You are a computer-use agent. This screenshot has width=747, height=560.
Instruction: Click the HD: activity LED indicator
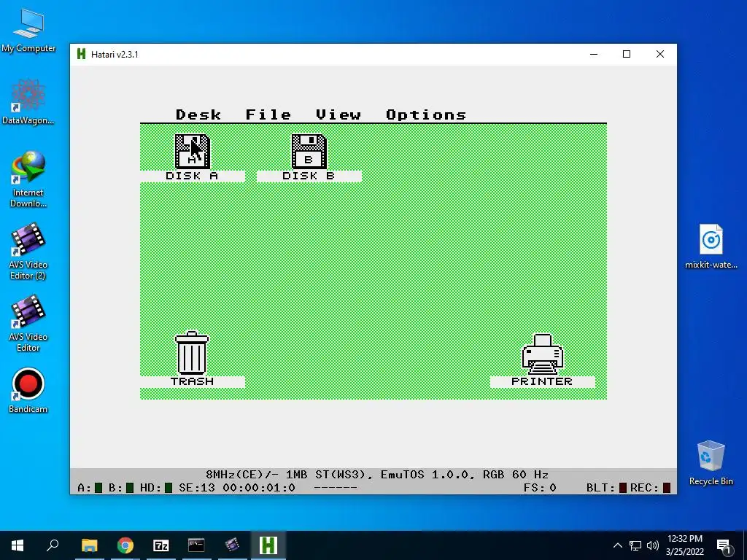click(x=169, y=488)
